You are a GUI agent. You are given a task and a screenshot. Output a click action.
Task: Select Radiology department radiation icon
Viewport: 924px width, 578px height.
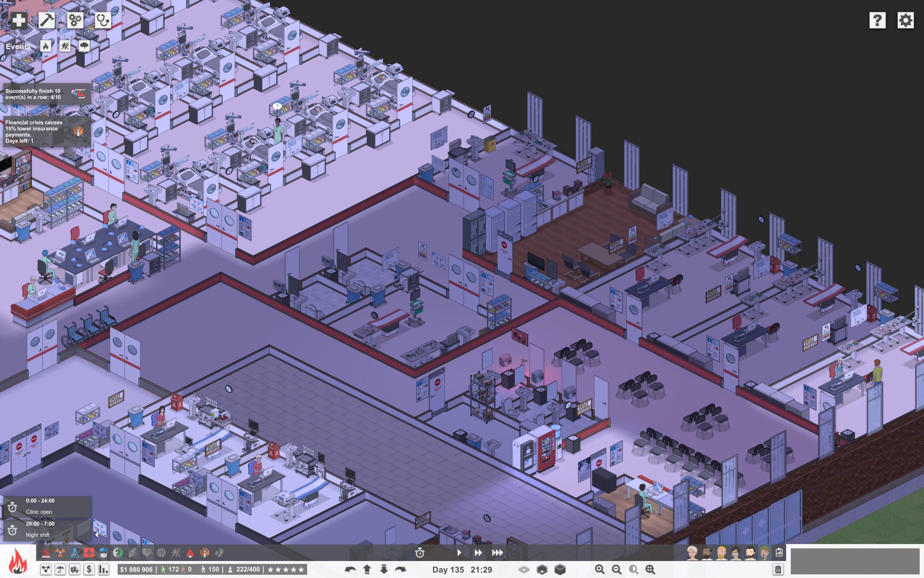click(60, 552)
